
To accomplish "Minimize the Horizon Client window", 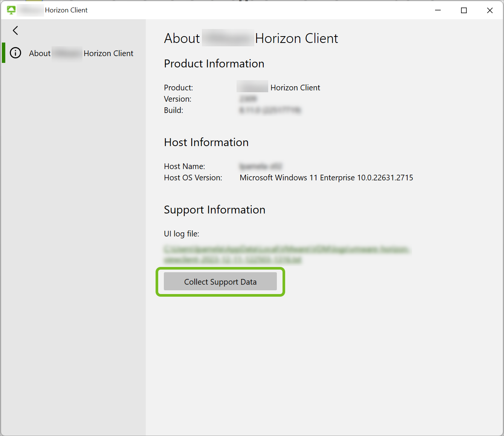I will 438,10.
